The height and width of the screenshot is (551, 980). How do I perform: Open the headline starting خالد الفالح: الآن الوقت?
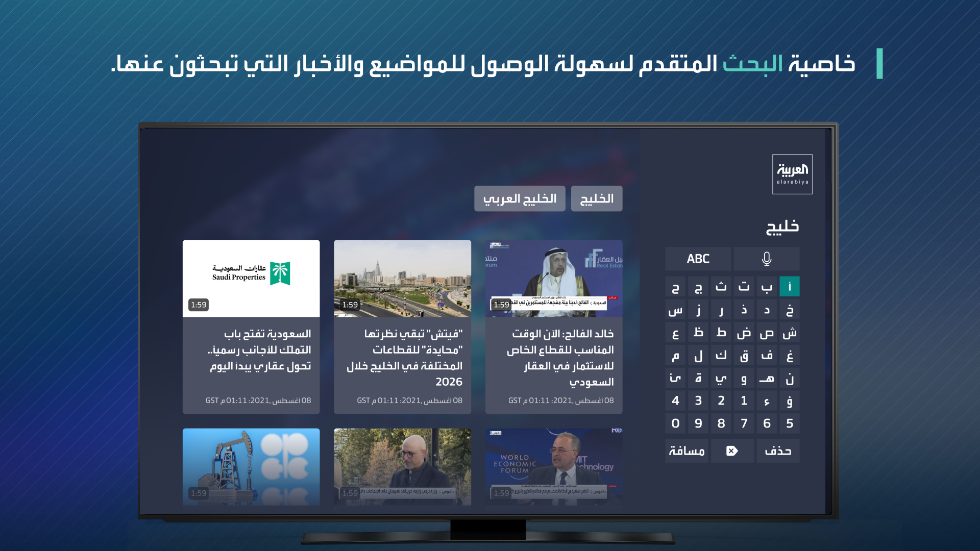tap(560, 358)
